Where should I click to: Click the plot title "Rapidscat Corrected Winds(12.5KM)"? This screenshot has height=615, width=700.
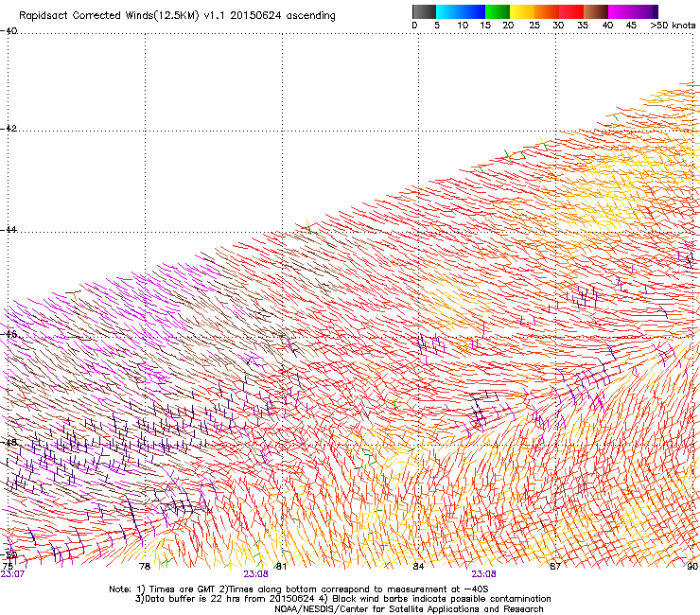(x=109, y=16)
